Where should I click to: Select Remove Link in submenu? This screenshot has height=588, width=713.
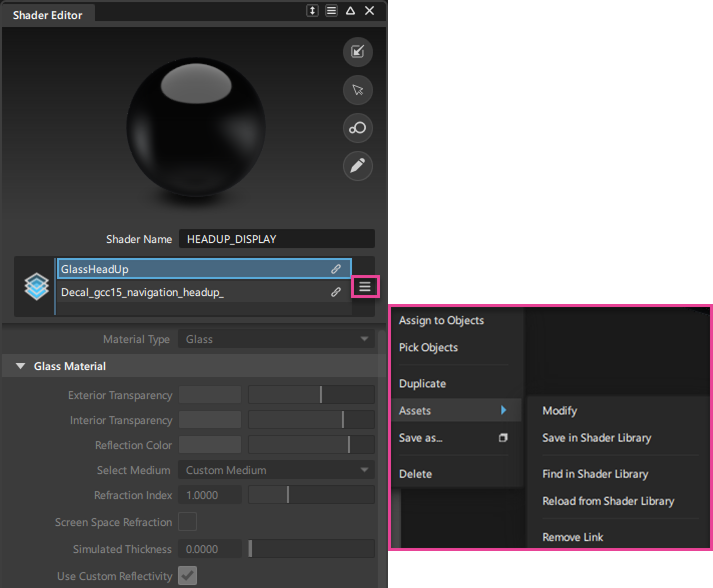click(x=572, y=537)
